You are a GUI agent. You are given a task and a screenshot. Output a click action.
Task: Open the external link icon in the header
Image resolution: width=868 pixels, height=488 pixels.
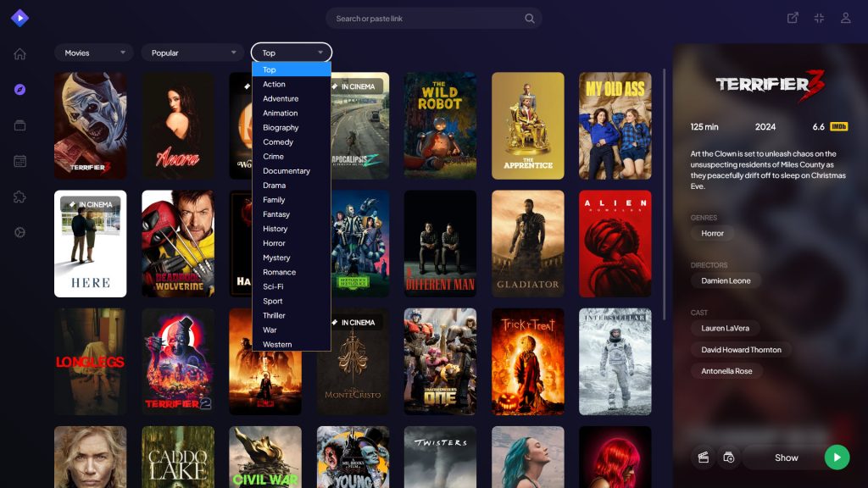793,19
